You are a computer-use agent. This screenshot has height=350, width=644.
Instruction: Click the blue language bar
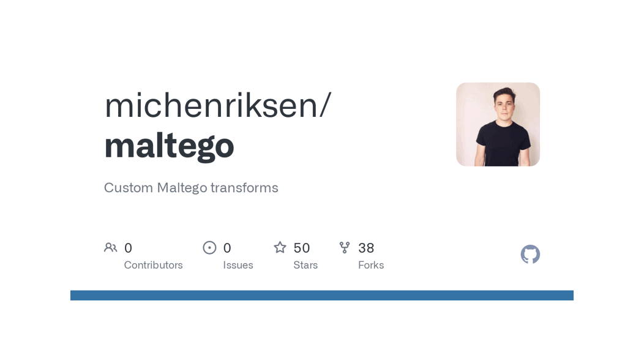tap(322, 296)
